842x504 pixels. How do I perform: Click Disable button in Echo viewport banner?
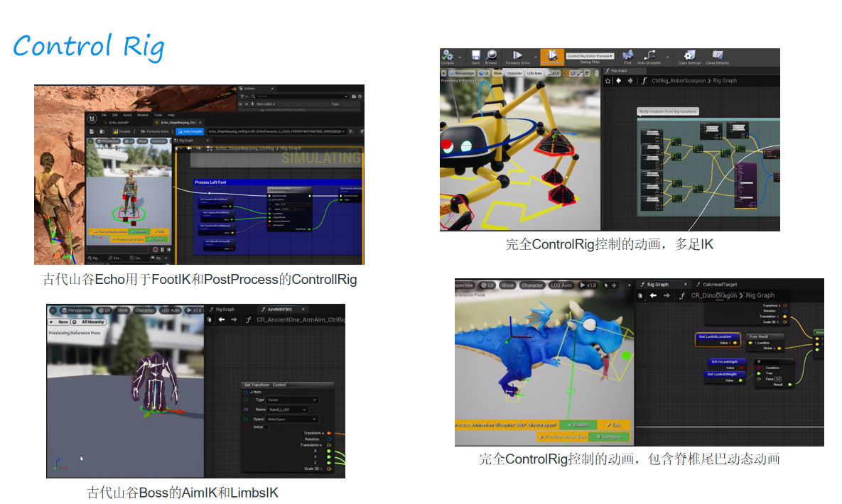pos(139,232)
